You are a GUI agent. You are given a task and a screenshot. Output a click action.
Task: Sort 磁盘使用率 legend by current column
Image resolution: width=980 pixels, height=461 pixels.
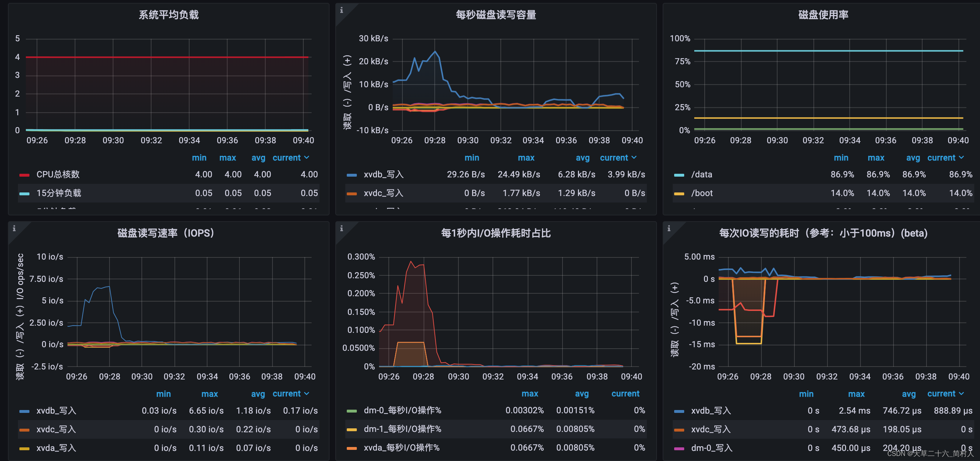pos(946,158)
